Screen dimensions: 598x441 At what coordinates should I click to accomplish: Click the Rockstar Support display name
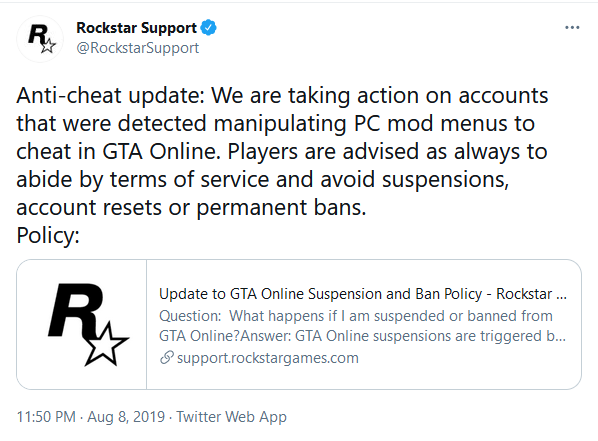pos(136,28)
